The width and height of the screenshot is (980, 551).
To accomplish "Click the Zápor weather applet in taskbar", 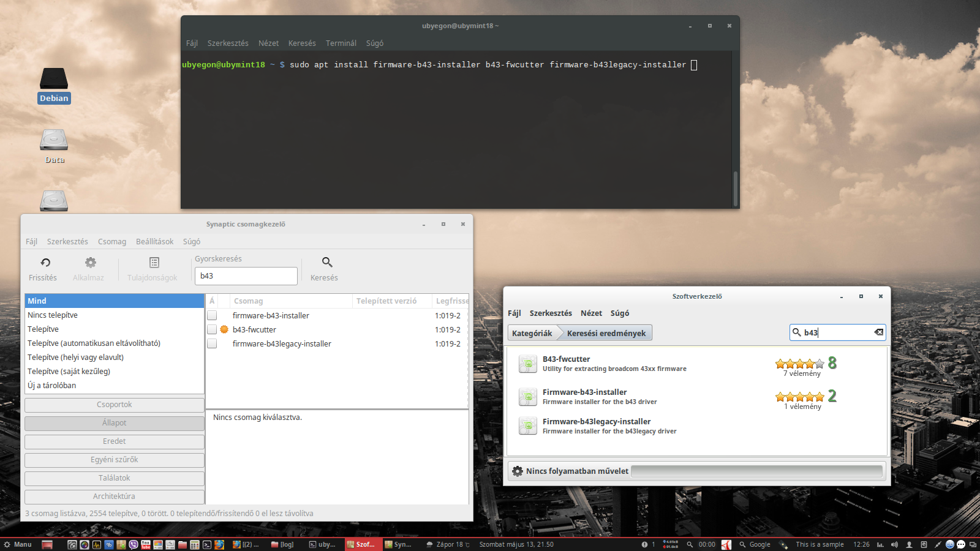I will tap(448, 544).
